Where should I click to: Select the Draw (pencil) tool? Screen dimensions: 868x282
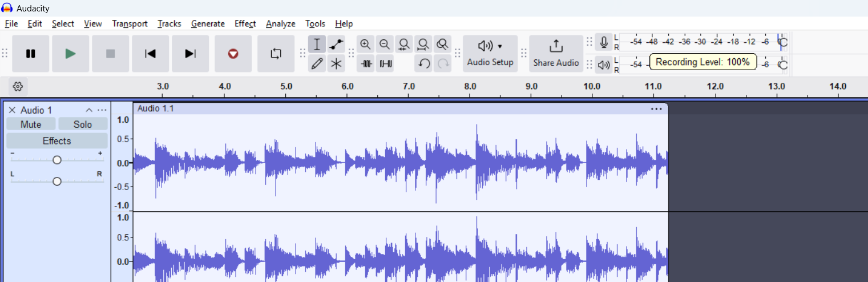(x=317, y=63)
